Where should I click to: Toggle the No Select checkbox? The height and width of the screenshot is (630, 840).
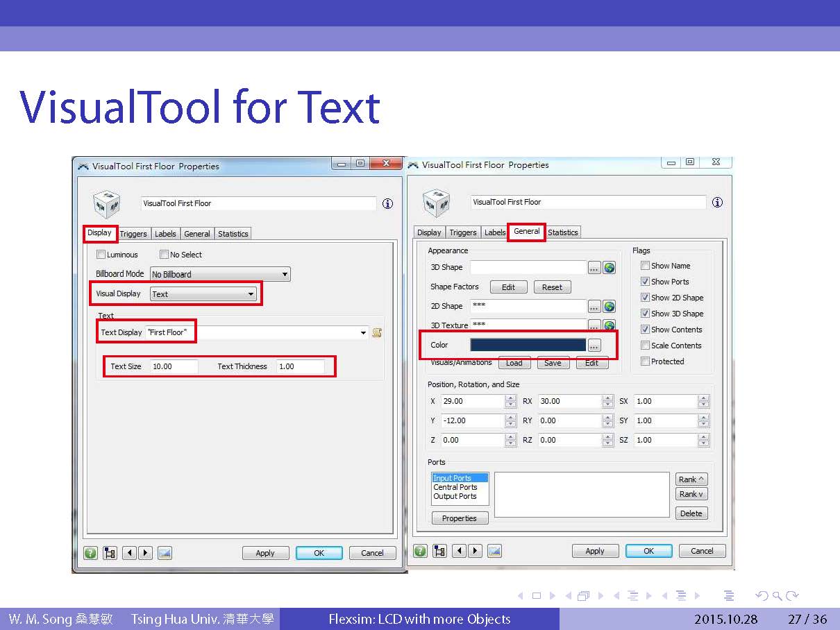[x=165, y=255]
